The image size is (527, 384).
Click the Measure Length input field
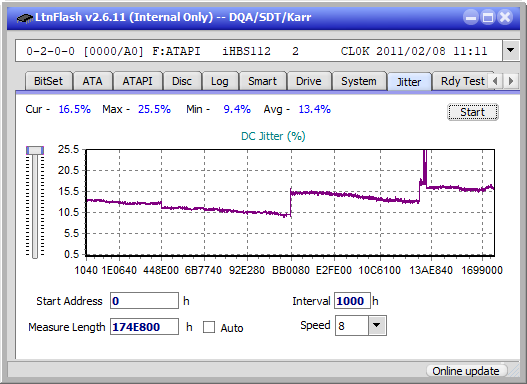(x=145, y=327)
